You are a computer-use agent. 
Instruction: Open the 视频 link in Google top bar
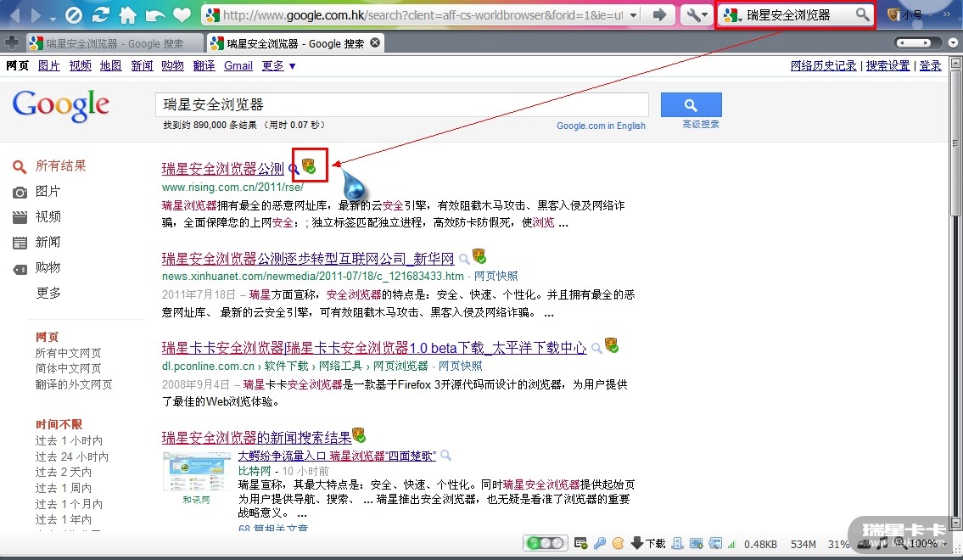point(80,65)
